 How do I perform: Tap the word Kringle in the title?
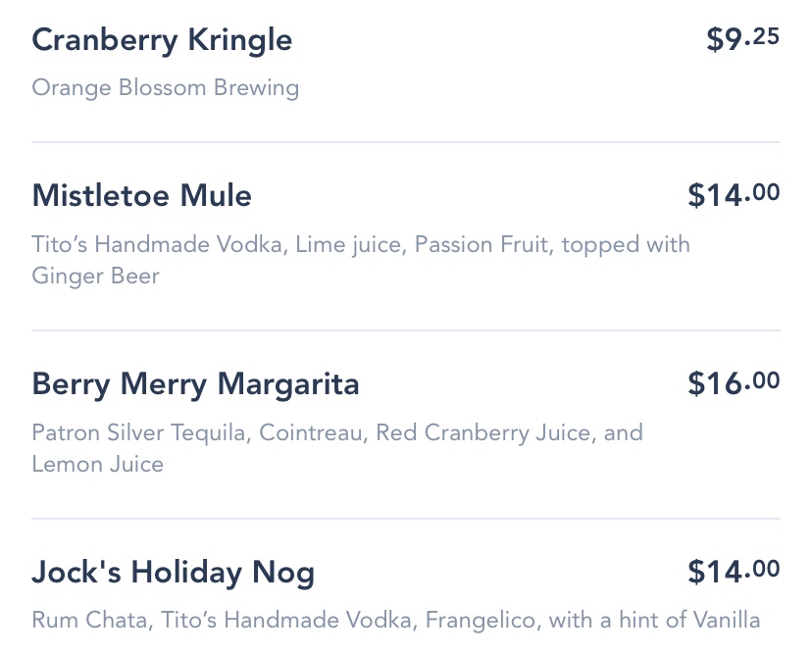click(x=239, y=41)
